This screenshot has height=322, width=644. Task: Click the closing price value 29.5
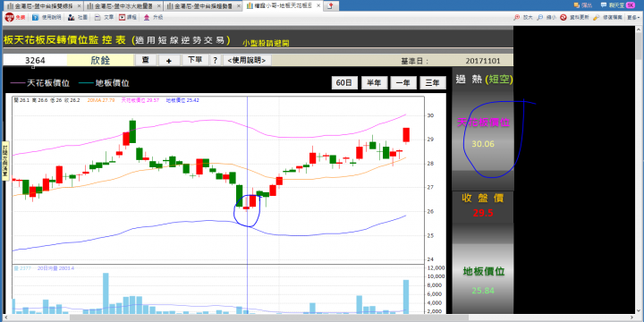(483, 213)
